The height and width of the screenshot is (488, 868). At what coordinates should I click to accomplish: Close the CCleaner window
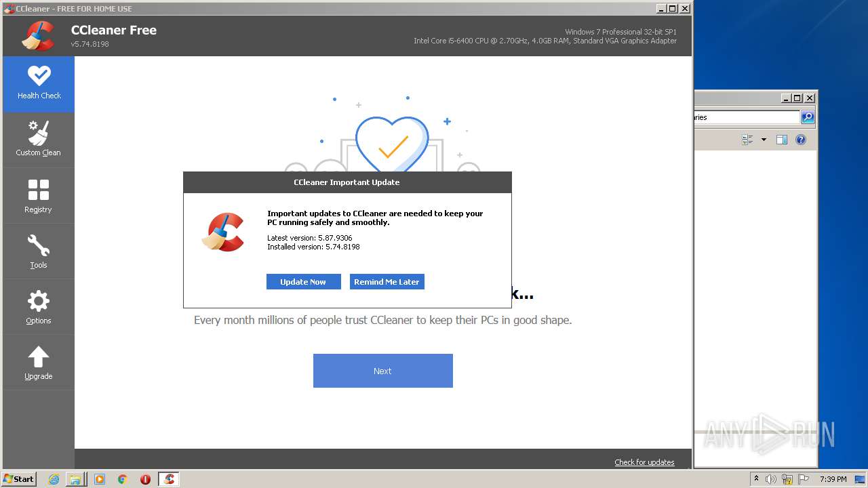pos(685,9)
